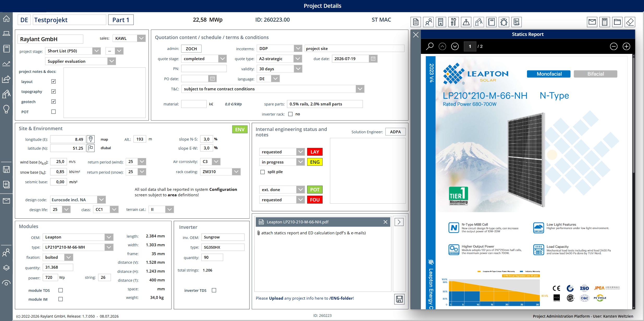Select the Leapton LP210-210-M-66-NH.pdf attachment tab
The height and width of the screenshot is (321, 644).
pyautogui.click(x=323, y=222)
